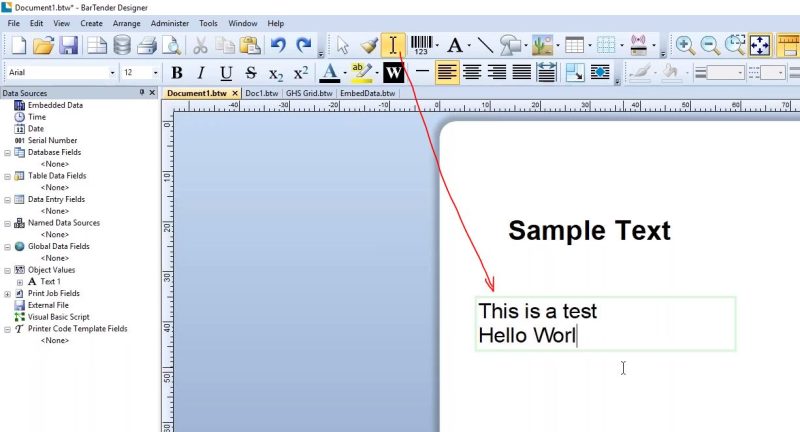Select the table object tool
This screenshot has height=432, width=800.
[x=574, y=45]
